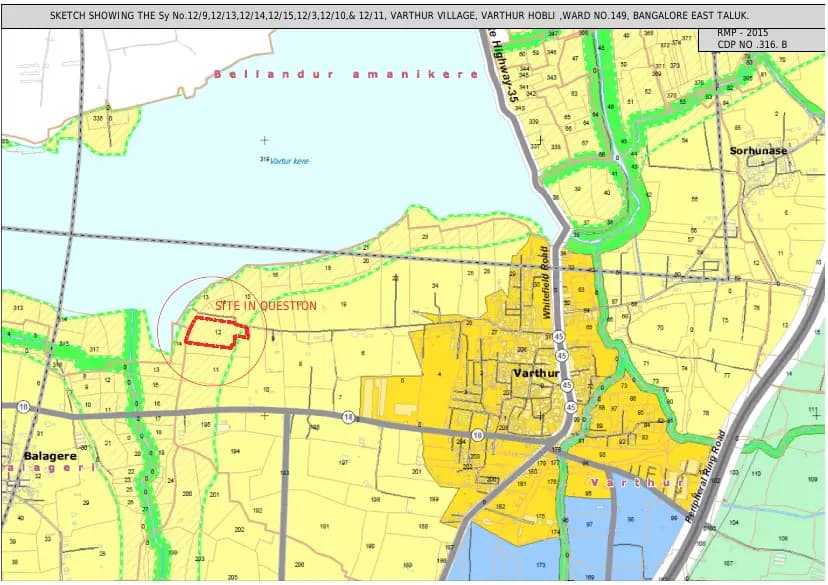This screenshot has height=585, width=828.
Task: Click the bold 'Balagere' village label
Action: 51,456
